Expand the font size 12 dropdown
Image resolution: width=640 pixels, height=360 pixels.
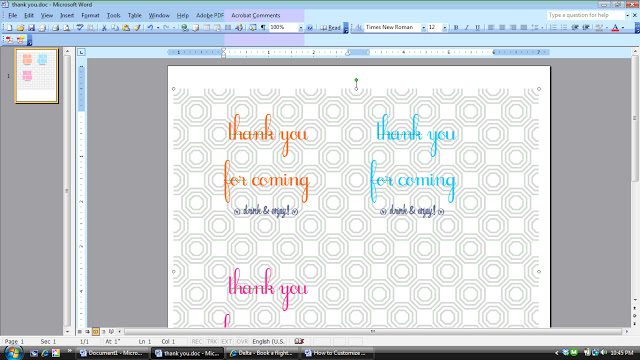(x=444, y=28)
